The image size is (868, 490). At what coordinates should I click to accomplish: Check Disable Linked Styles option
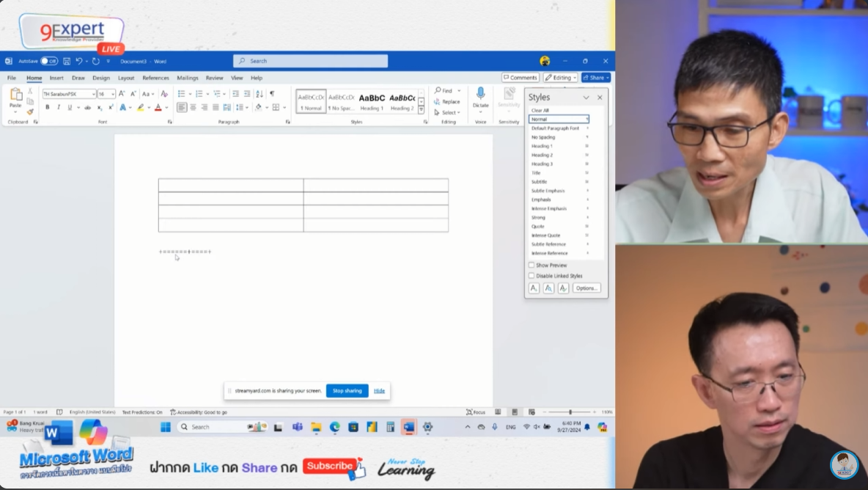[532, 276]
